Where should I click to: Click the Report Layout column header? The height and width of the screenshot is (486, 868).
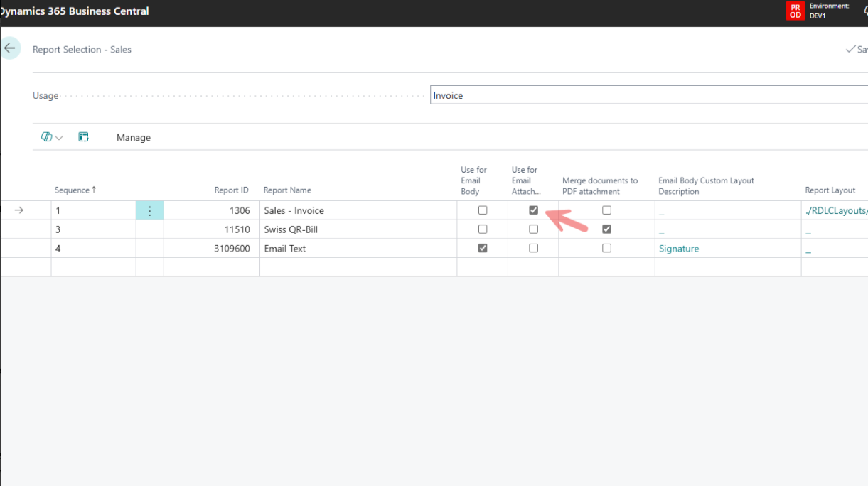click(x=830, y=190)
